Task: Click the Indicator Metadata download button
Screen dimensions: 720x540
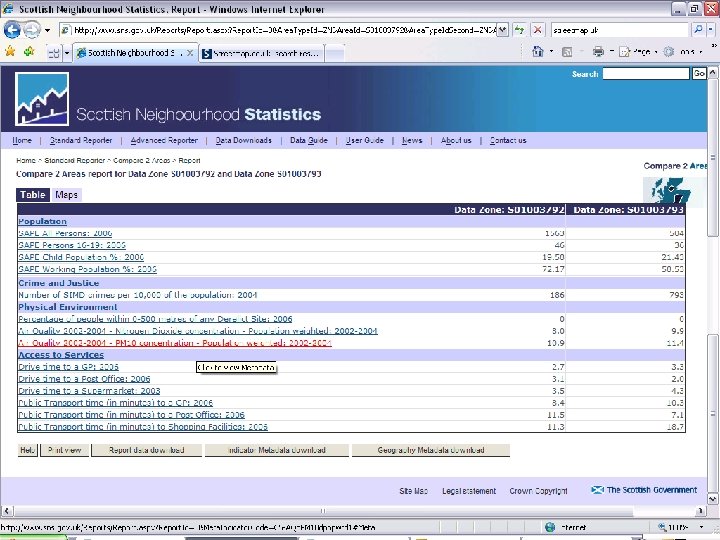Action: pyautogui.click(x=277, y=450)
